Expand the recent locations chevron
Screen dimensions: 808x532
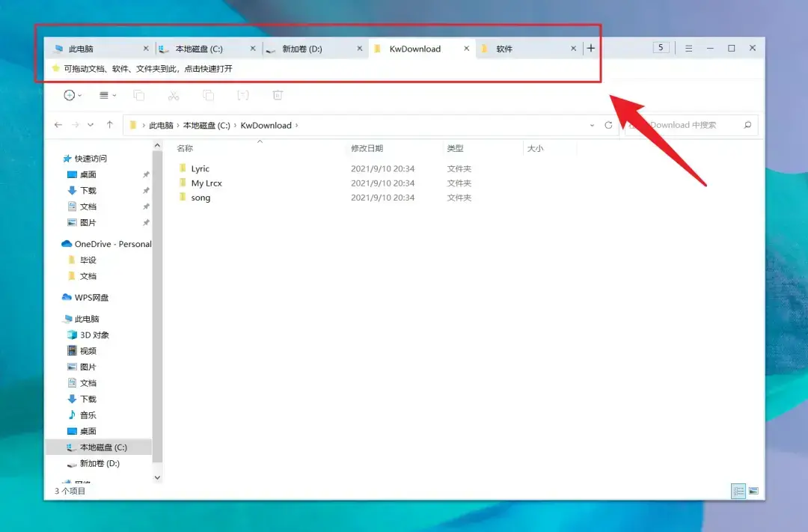[91, 125]
